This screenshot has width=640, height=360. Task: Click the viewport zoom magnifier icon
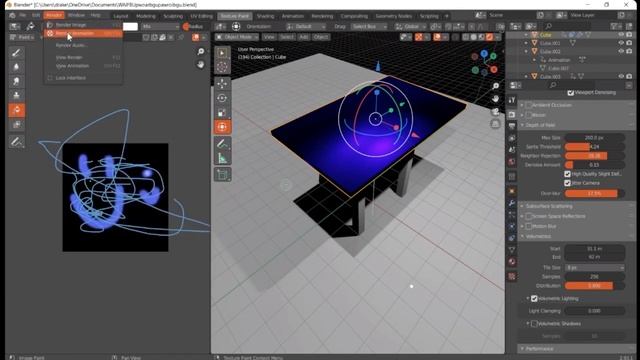coord(495,86)
